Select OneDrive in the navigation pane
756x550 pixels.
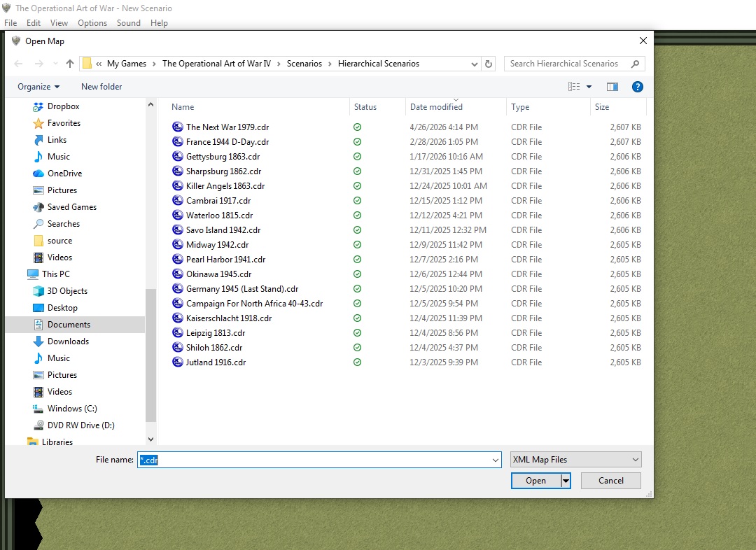pos(64,174)
